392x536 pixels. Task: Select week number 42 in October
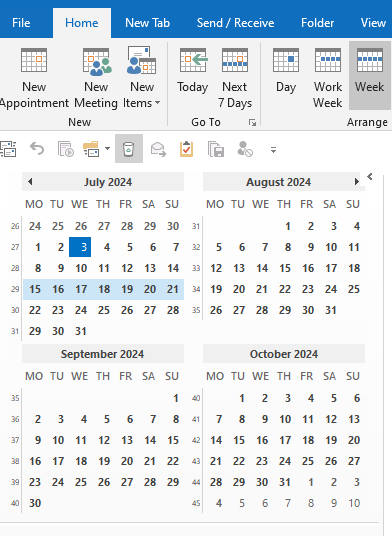click(196, 440)
